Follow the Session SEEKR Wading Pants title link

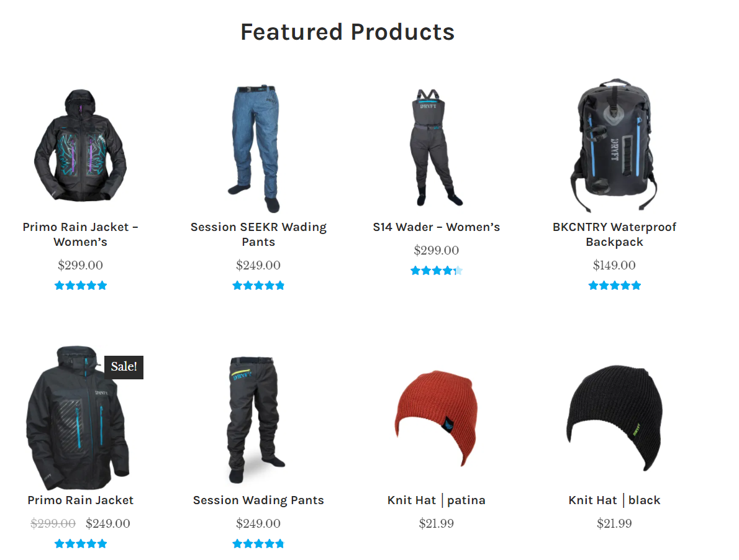pos(258,234)
